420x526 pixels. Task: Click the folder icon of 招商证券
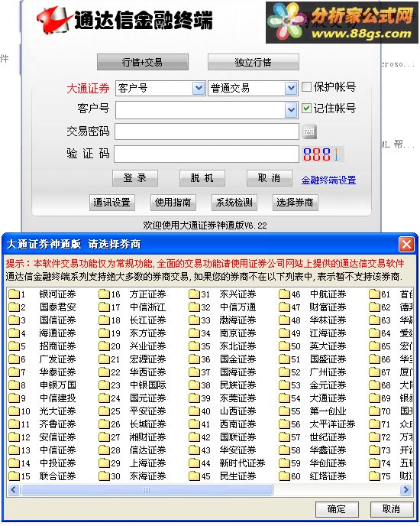(x=14, y=346)
